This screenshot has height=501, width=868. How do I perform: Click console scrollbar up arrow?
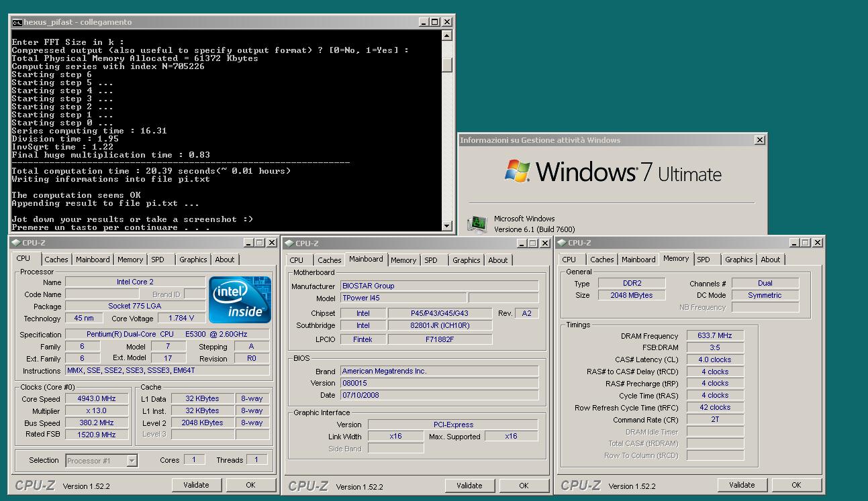(x=447, y=36)
